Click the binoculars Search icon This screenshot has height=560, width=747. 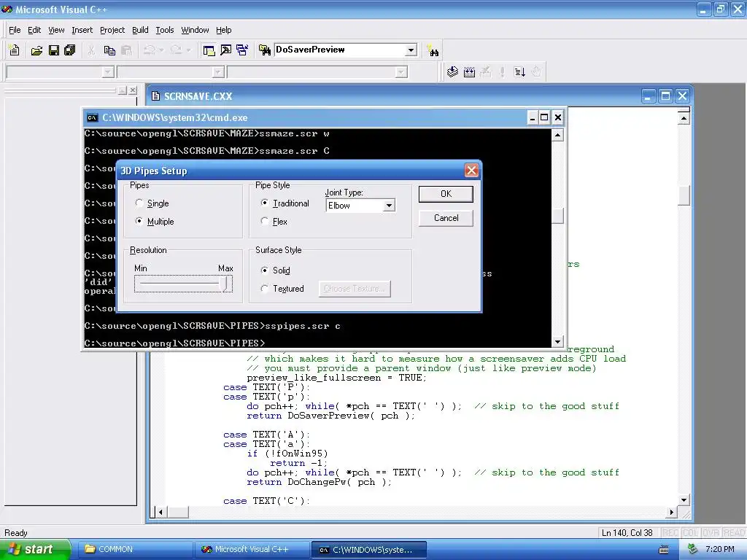[433, 51]
